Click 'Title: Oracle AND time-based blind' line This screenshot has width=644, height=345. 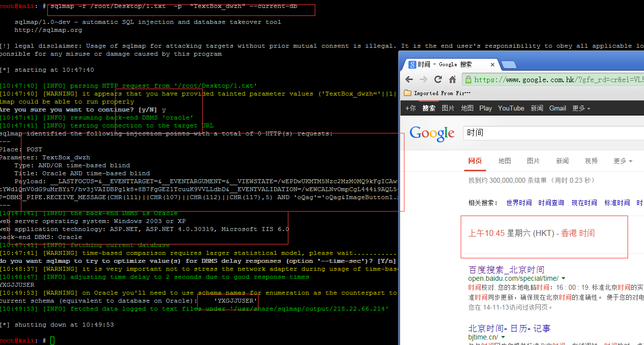pyautogui.click(x=82, y=173)
